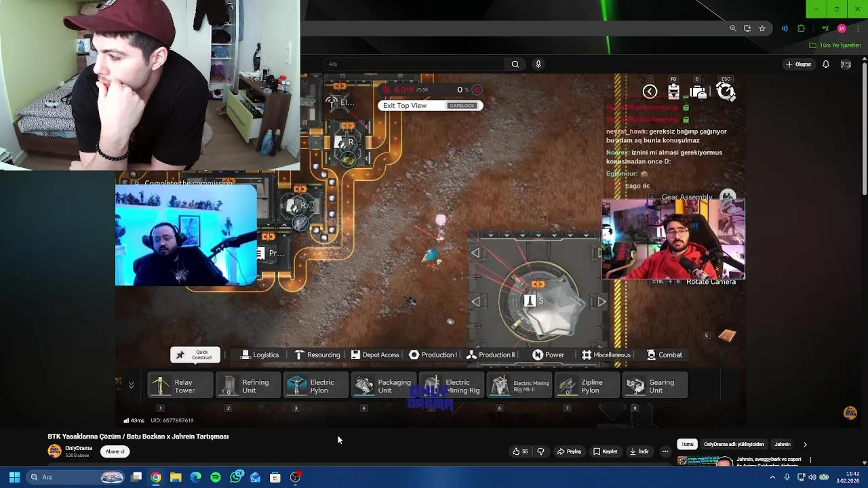Click the OnlyDrama channel avatar
The image size is (868, 488).
click(x=54, y=451)
